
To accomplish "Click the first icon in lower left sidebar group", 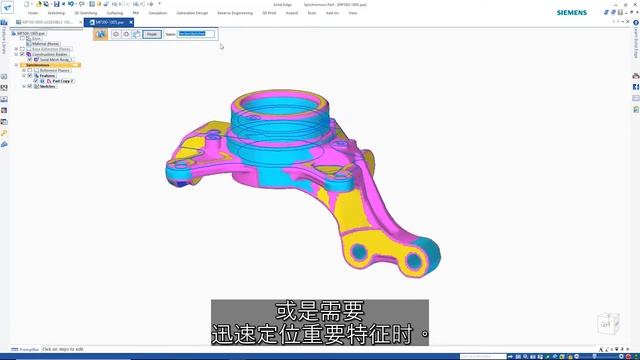I will click(x=4, y=77).
